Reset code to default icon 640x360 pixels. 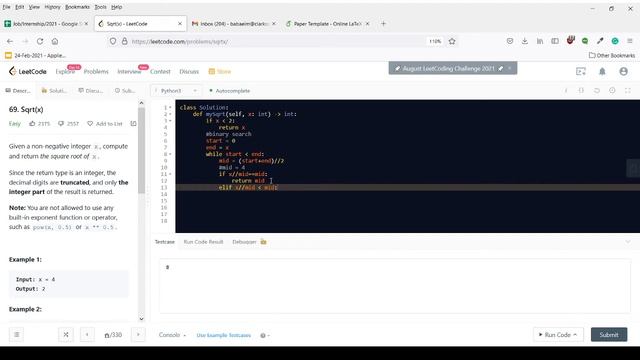pyautogui.click(x=597, y=91)
